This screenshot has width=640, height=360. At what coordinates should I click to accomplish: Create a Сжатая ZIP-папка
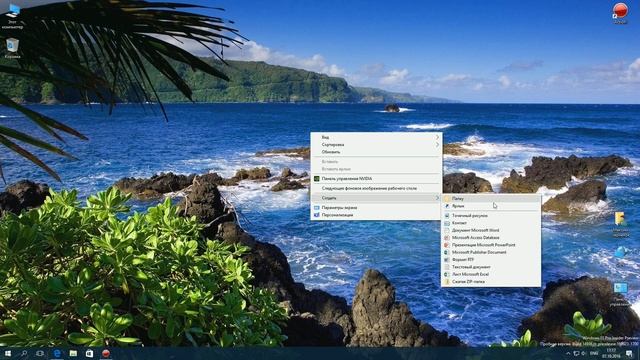[491, 282]
